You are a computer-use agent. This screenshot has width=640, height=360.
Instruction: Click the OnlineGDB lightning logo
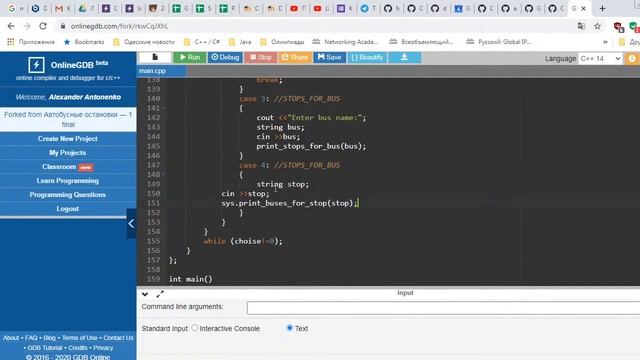coord(36,64)
